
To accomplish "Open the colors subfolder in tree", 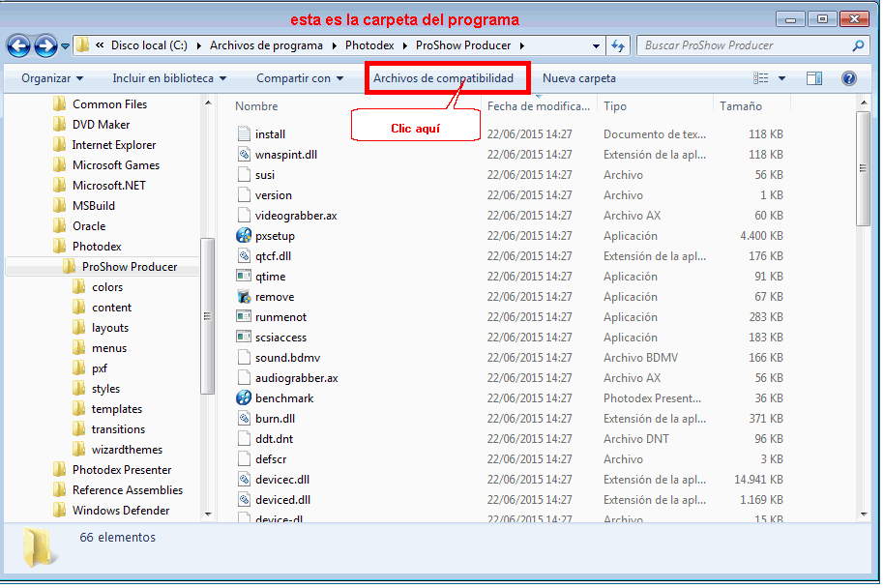I will click(98, 287).
